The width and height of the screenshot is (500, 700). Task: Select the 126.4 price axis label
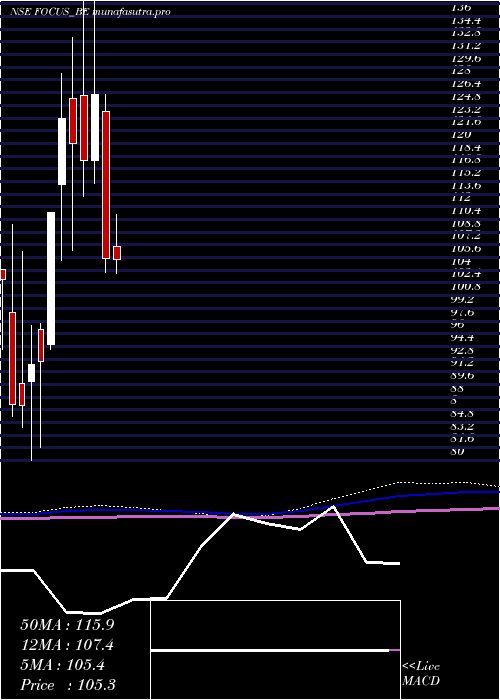467,83
